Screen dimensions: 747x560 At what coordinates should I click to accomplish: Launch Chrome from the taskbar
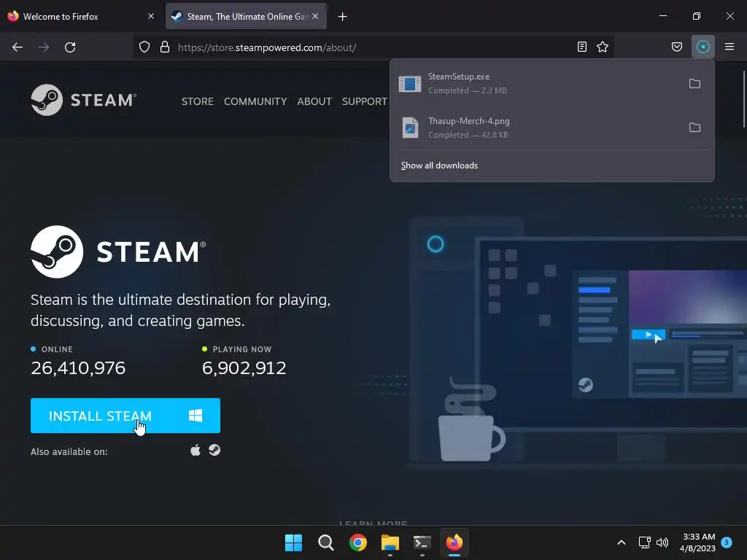[357, 542]
